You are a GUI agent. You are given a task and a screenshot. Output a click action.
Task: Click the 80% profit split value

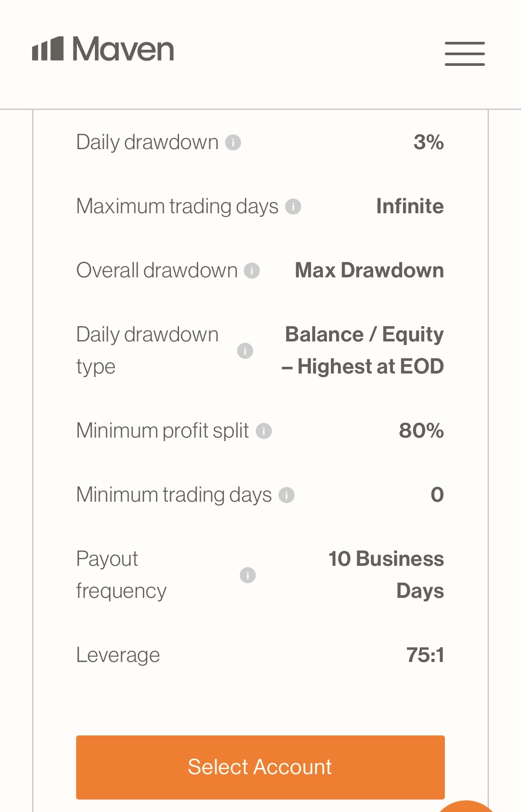[421, 431]
